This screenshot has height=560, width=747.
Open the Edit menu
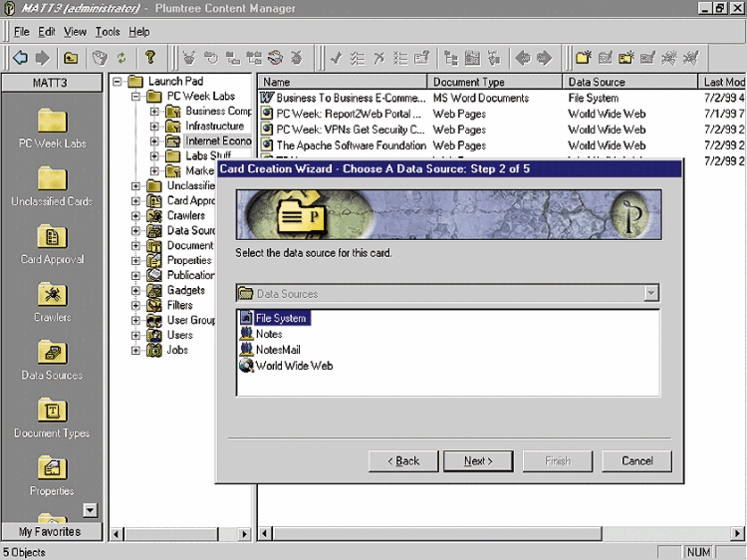(47, 32)
